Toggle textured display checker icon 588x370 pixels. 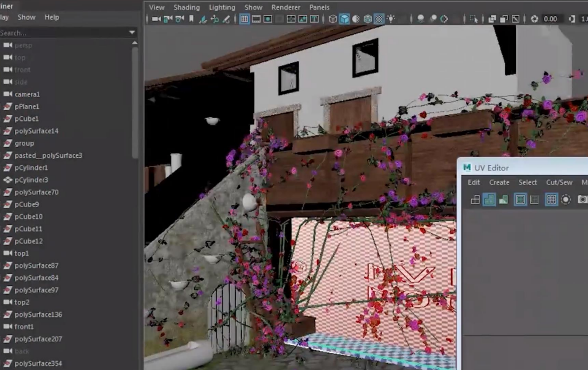click(x=379, y=19)
